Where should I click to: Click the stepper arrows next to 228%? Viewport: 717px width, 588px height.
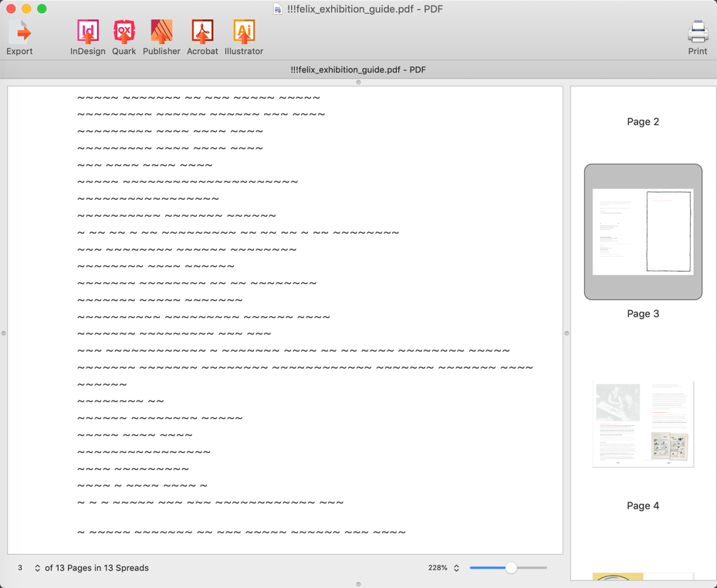pos(455,568)
